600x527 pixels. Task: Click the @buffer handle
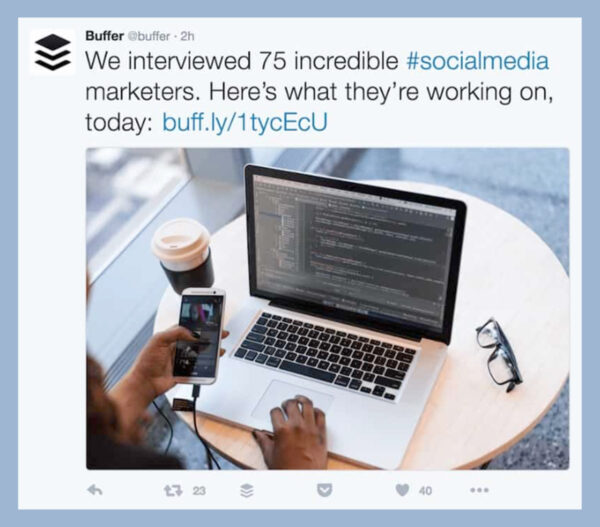click(x=152, y=36)
